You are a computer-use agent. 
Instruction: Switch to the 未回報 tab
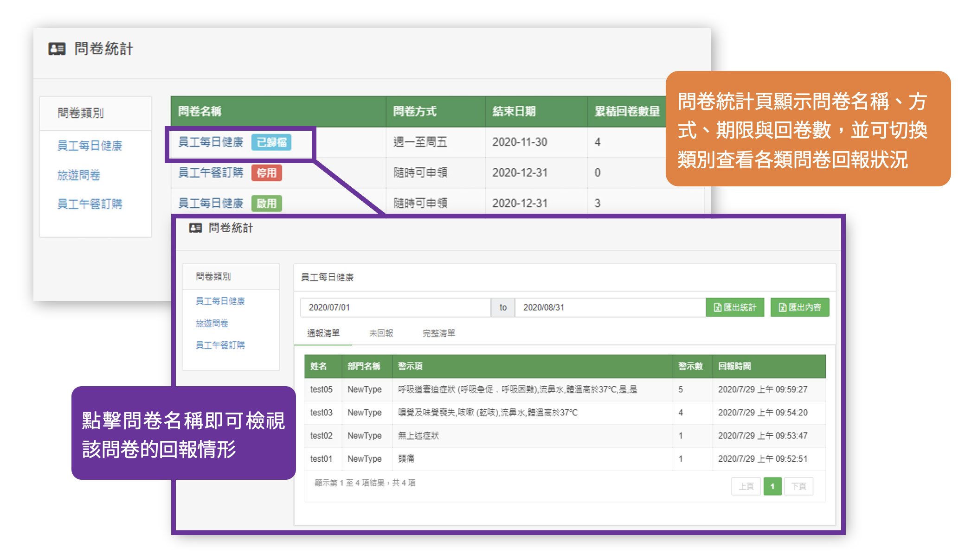point(381,333)
